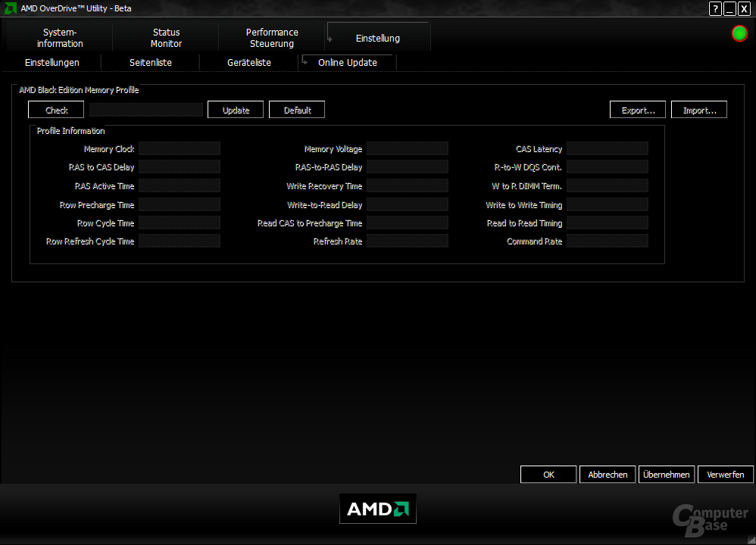Click the Export... button
756x545 pixels.
(x=637, y=110)
